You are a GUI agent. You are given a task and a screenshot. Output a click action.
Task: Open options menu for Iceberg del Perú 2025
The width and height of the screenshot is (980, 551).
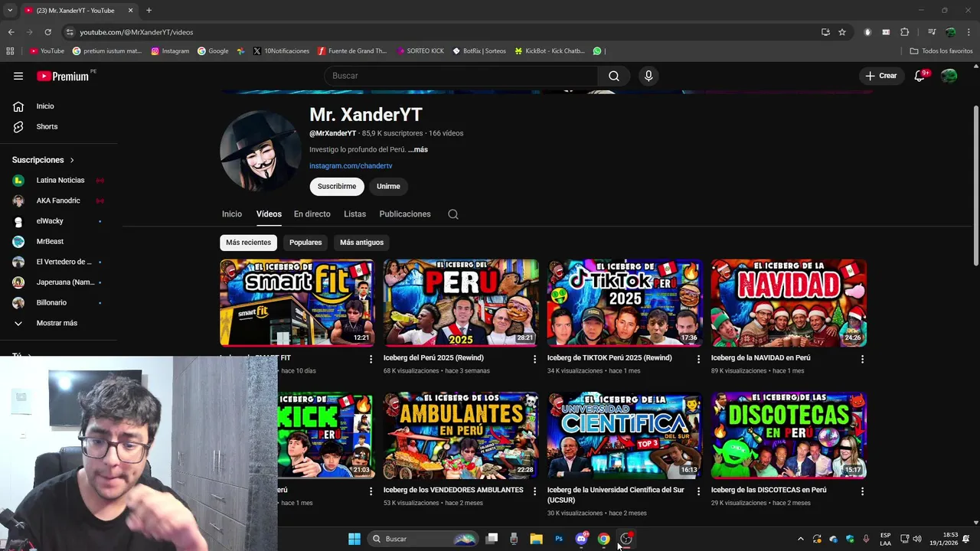[534, 359]
